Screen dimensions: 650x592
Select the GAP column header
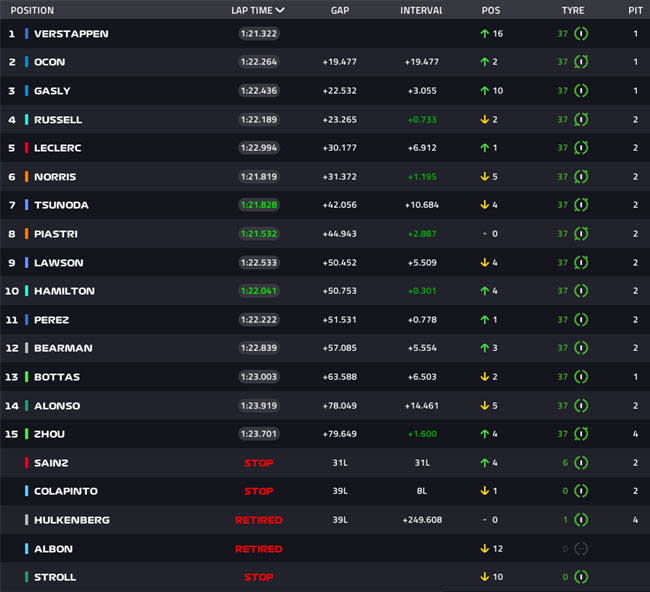[340, 10]
